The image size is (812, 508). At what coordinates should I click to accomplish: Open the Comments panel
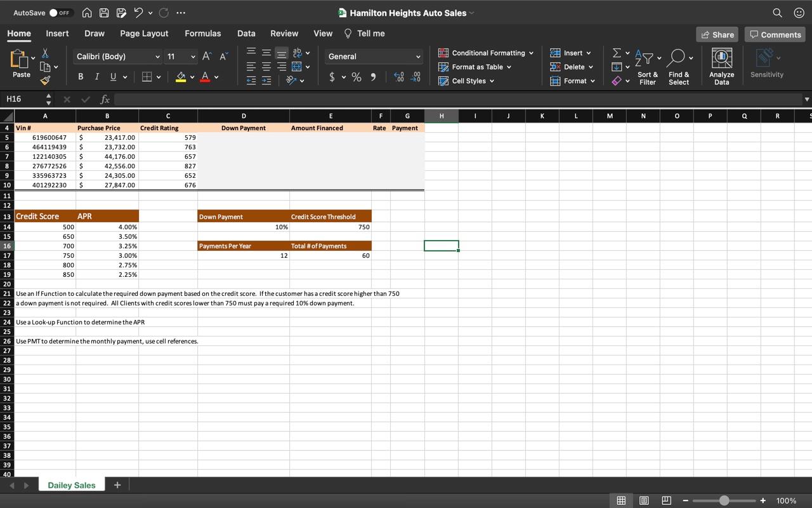pos(775,34)
